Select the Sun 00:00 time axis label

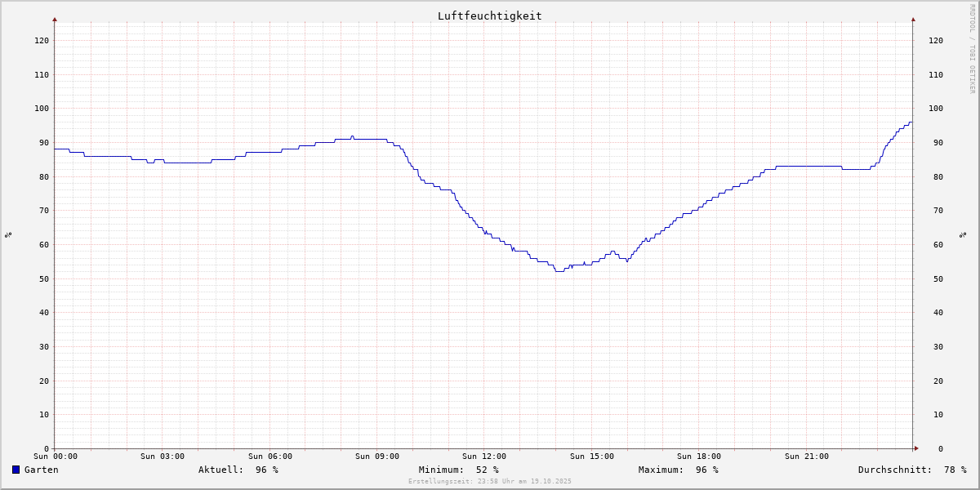click(56, 457)
